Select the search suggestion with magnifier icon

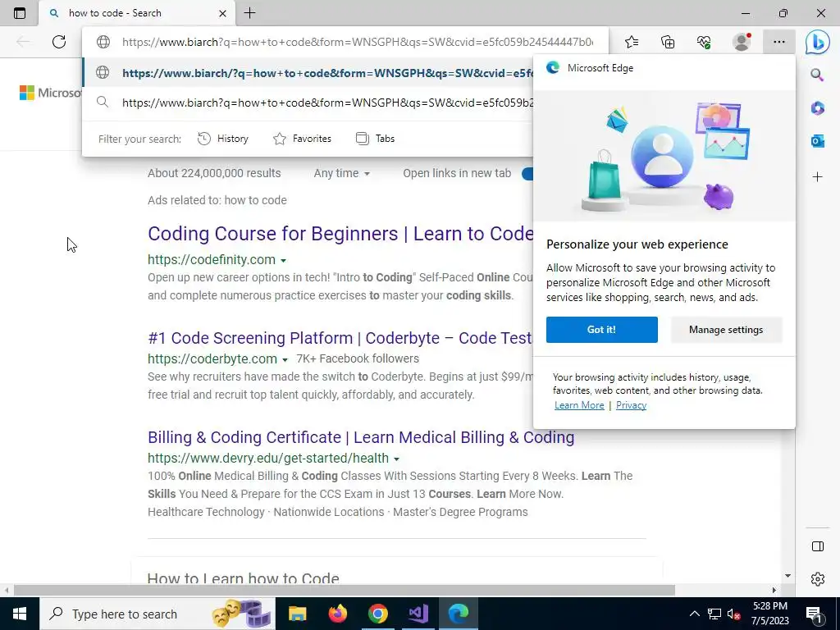point(308,103)
